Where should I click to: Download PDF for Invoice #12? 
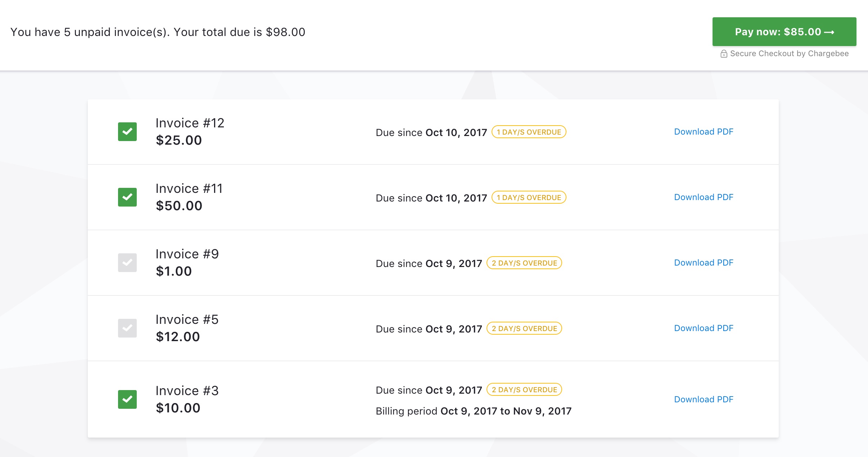[x=704, y=132]
